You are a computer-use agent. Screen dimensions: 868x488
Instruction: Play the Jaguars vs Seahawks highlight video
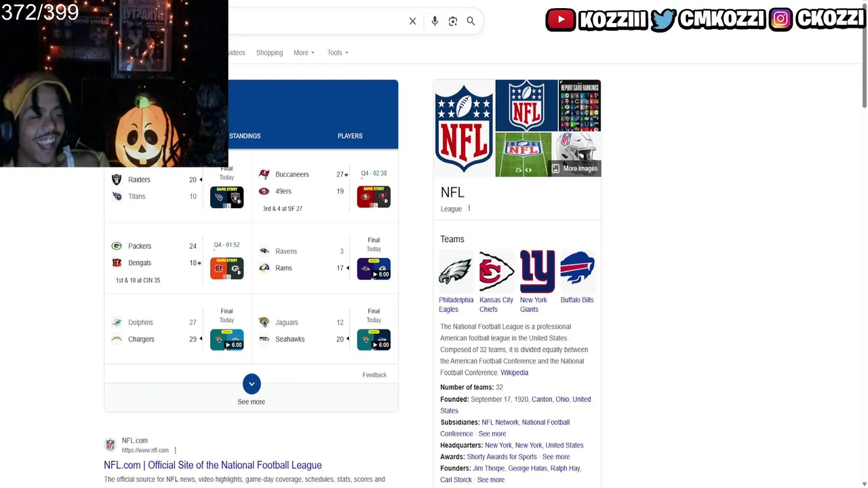click(374, 340)
